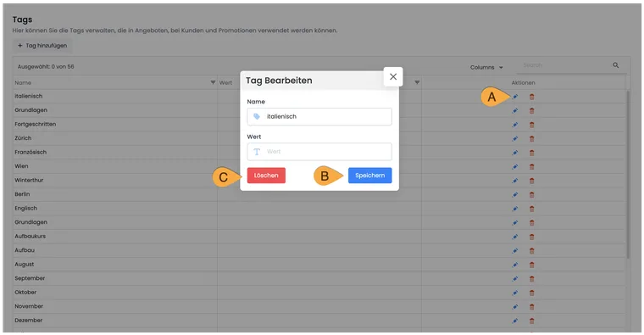Screen dimensions: 644x335
Task: Click the trash icon in August row
Action: pos(532,265)
